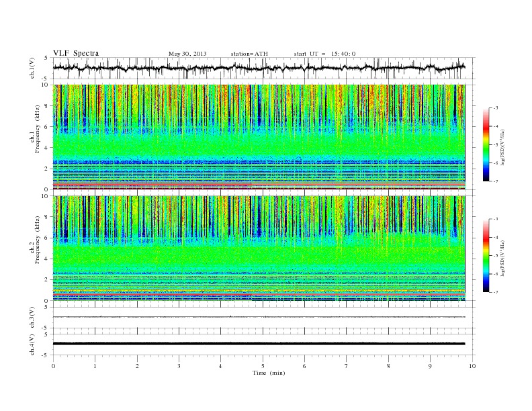Click the "ch.1(V)" axis label
Screen dimensions: 532x411
pos(32,68)
